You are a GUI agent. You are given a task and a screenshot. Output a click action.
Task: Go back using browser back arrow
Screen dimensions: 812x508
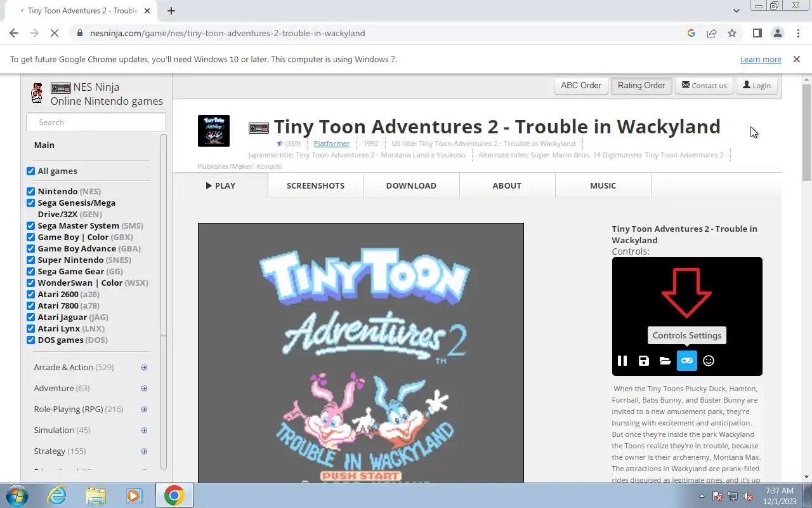coord(14,33)
